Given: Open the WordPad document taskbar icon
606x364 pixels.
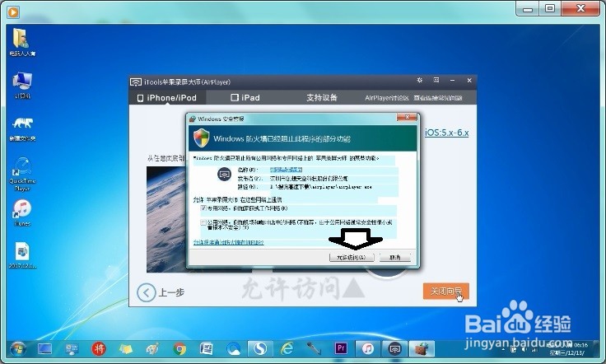Looking at the screenshot, I should (206, 349).
